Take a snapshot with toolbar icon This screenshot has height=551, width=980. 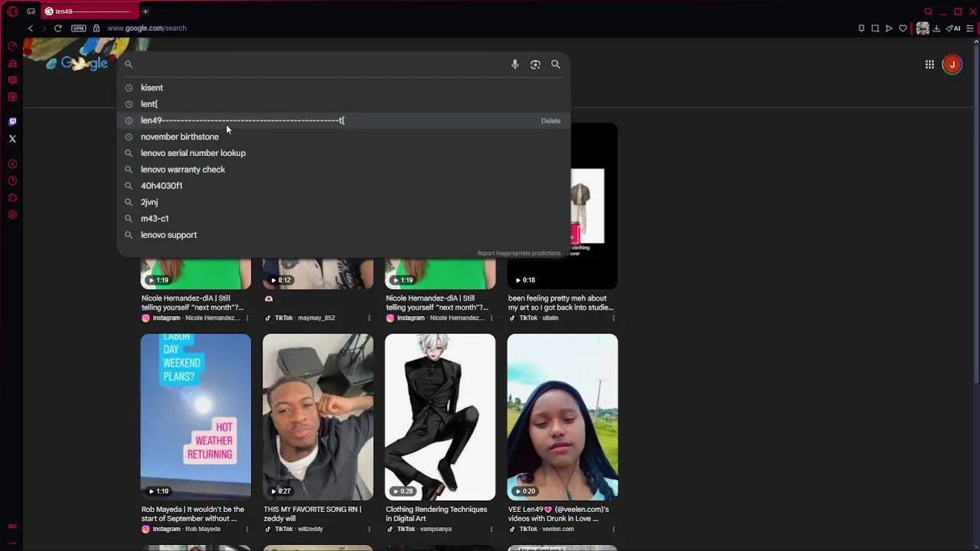coord(875,28)
